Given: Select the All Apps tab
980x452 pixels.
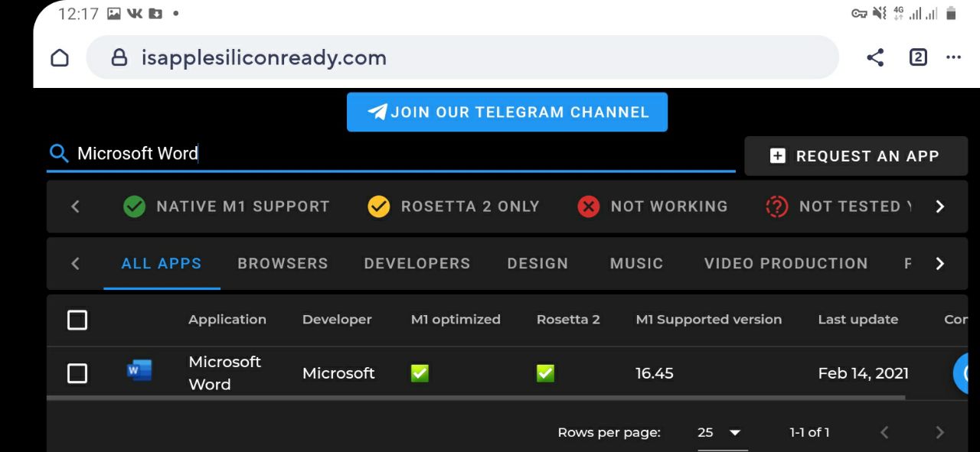Looking at the screenshot, I should [162, 263].
